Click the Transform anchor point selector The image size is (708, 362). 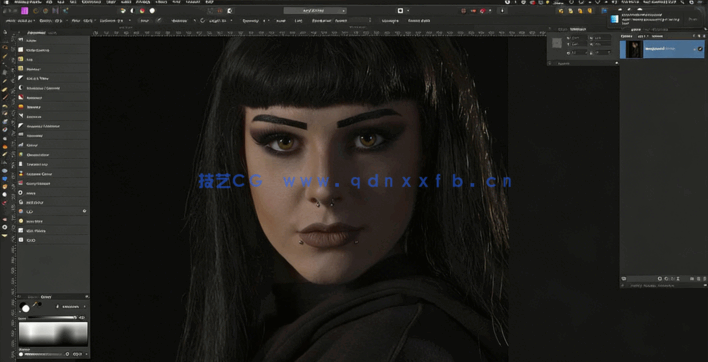(557, 43)
